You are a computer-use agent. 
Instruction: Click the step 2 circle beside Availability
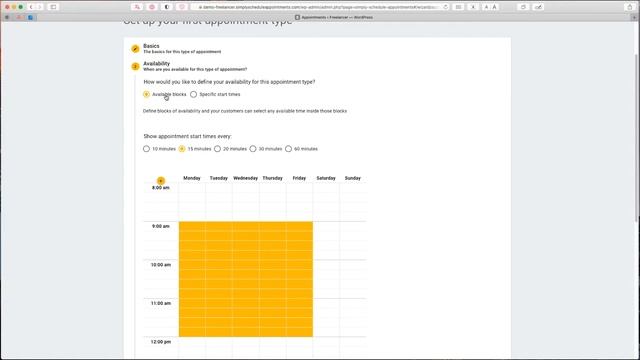click(x=135, y=66)
